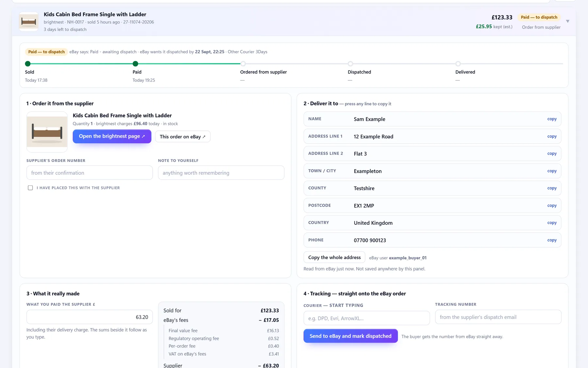Send to eBay and mark dispatched
This screenshot has width=588, height=368.
pos(351,336)
